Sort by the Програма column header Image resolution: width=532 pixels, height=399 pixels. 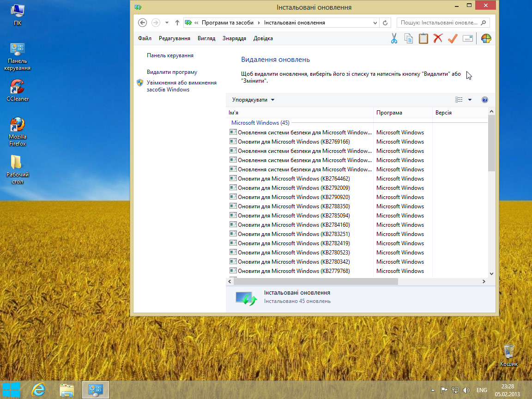coord(403,113)
